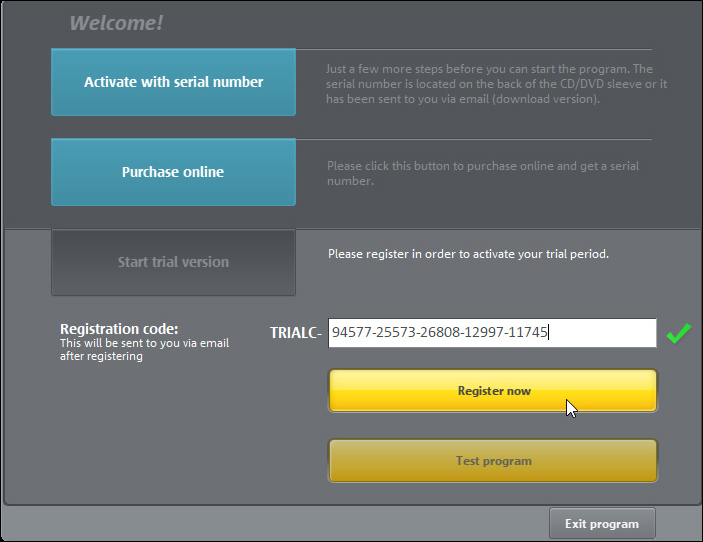Click empty space right of entered code
Viewport: 703px width, 542px height.
(603, 333)
